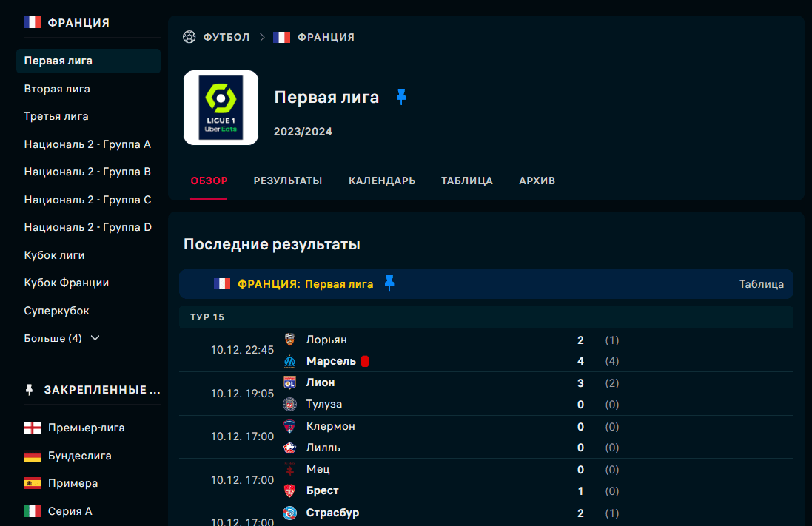
Task: Click the Клермон team crest
Action: click(290, 426)
